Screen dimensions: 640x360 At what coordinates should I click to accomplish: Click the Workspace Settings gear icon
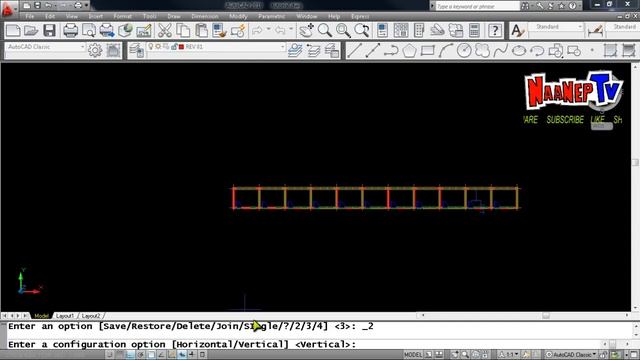pos(95,51)
